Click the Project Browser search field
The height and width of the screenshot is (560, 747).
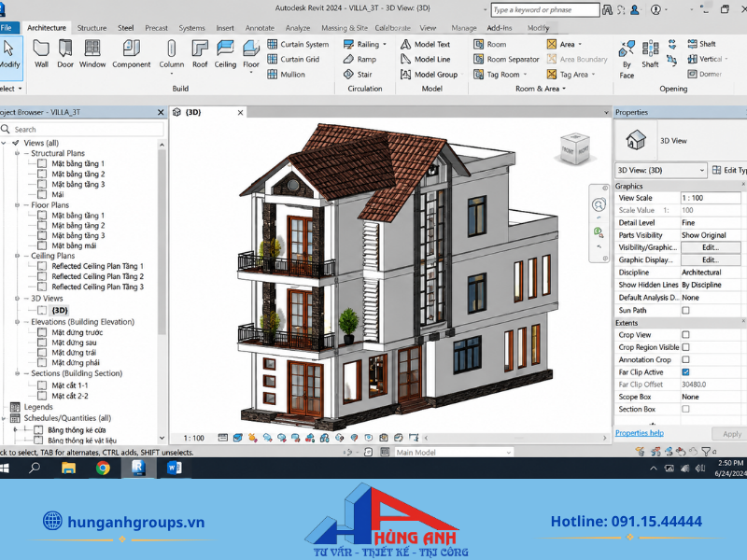coord(82,130)
